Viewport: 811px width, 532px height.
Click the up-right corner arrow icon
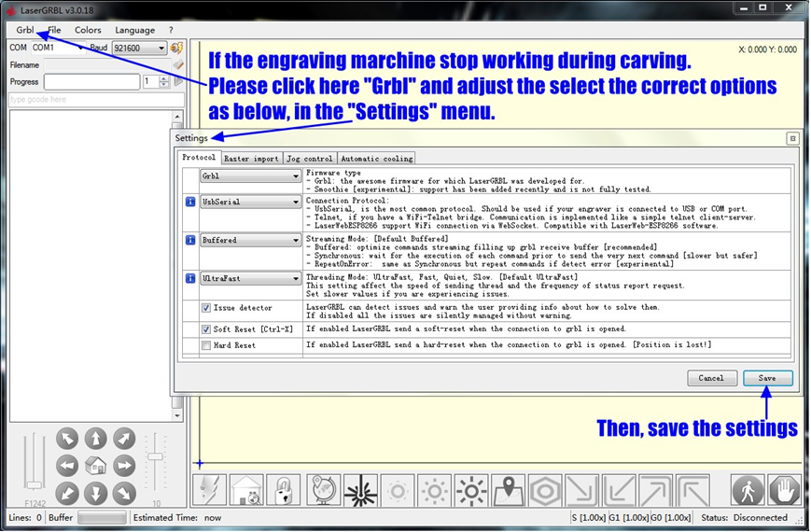(x=656, y=490)
